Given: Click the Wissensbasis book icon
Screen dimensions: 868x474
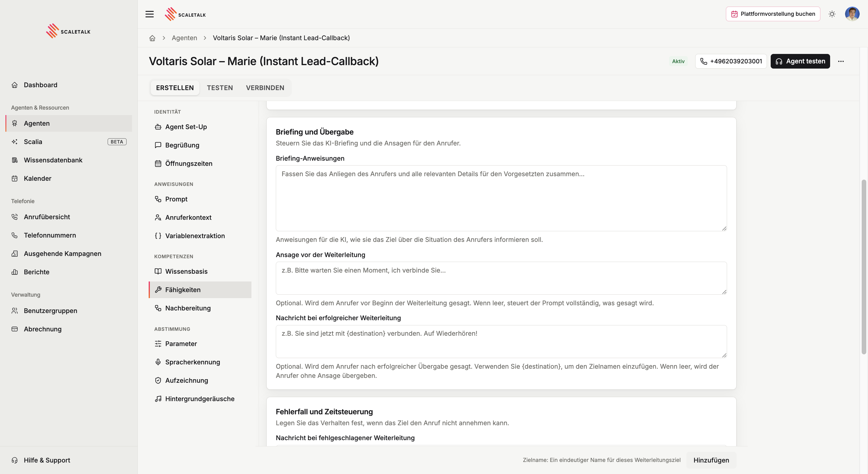Looking at the screenshot, I should (x=158, y=271).
